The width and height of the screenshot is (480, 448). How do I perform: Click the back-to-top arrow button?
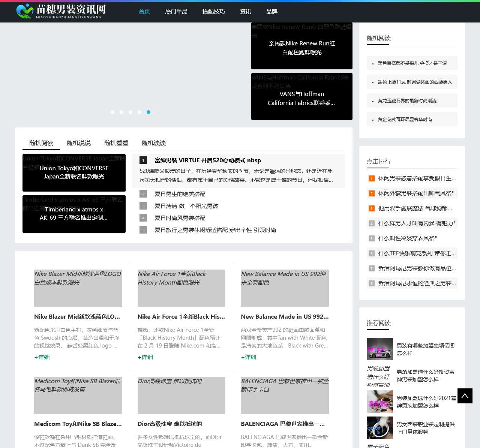465,396
